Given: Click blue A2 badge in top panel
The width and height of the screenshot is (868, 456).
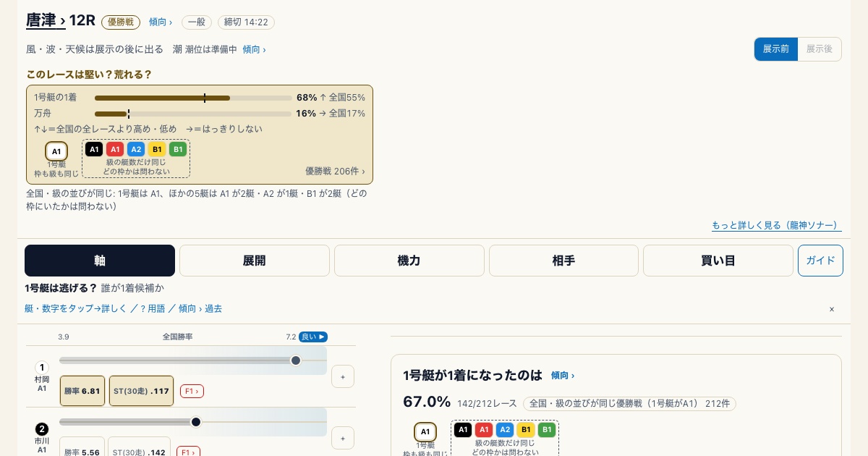Looking at the screenshot, I should tap(136, 149).
